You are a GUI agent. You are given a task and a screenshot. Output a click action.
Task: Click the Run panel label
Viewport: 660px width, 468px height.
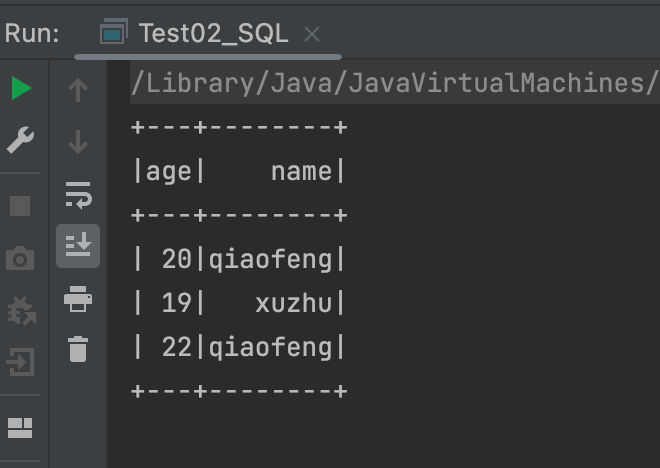(x=32, y=33)
